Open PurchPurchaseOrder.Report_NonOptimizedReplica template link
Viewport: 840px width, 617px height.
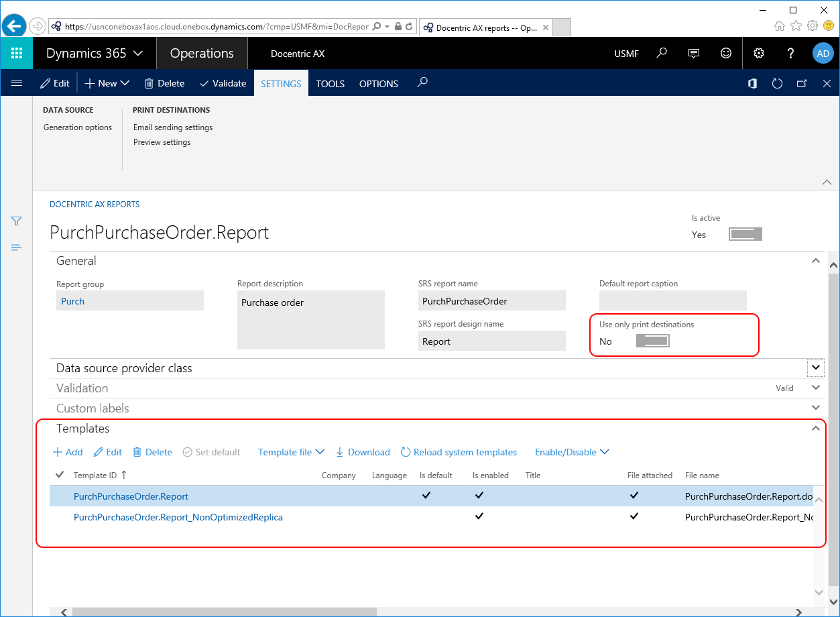(178, 517)
